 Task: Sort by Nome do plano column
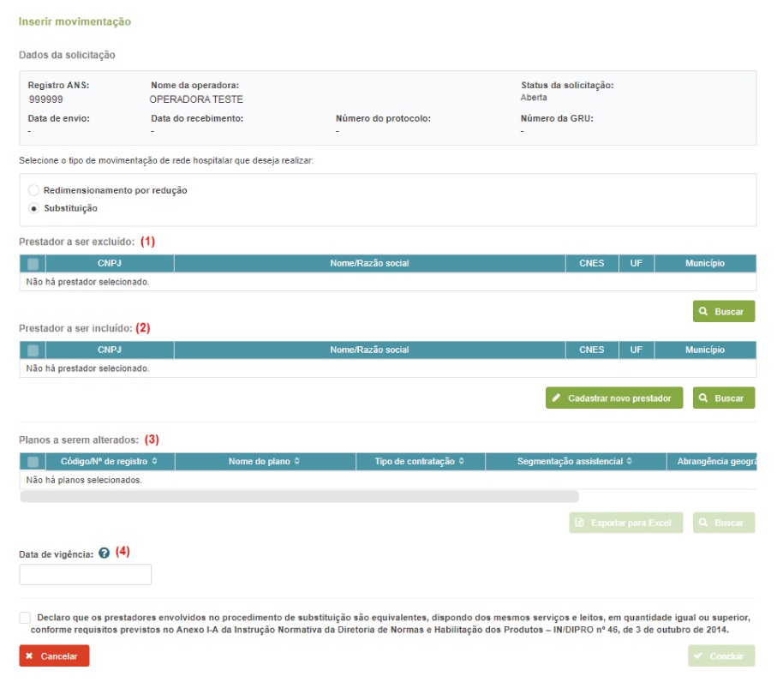pos(264,462)
